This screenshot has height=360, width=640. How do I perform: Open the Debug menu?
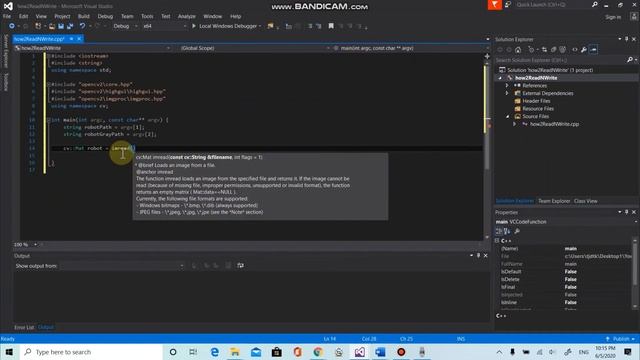[x=105, y=16]
